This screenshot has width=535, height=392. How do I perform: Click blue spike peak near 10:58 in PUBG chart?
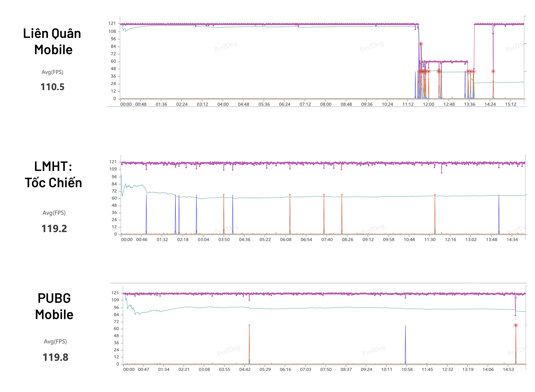tap(405, 326)
